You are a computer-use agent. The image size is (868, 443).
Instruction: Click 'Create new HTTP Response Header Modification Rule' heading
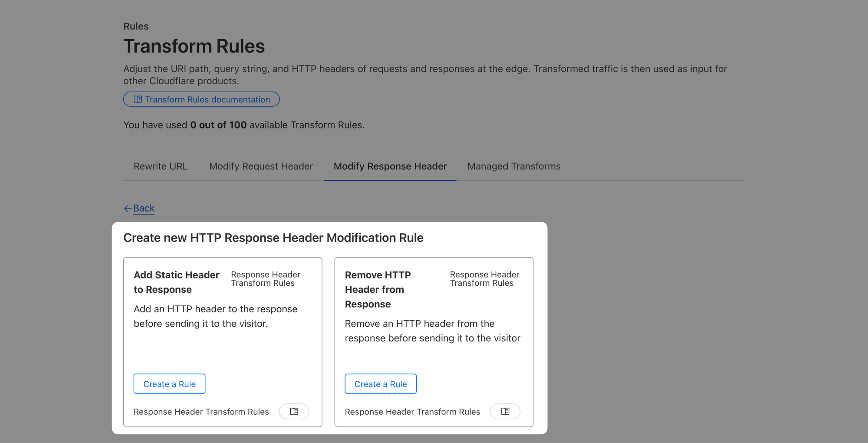[x=273, y=238]
